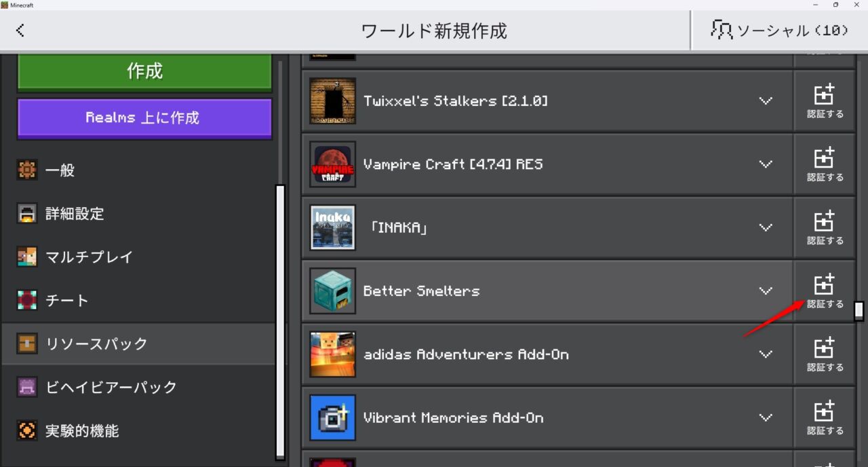Click the chest icon for リソースパック
The width and height of the screenshot is (868, 467).
pyautogui.click(x=27, y=344)
